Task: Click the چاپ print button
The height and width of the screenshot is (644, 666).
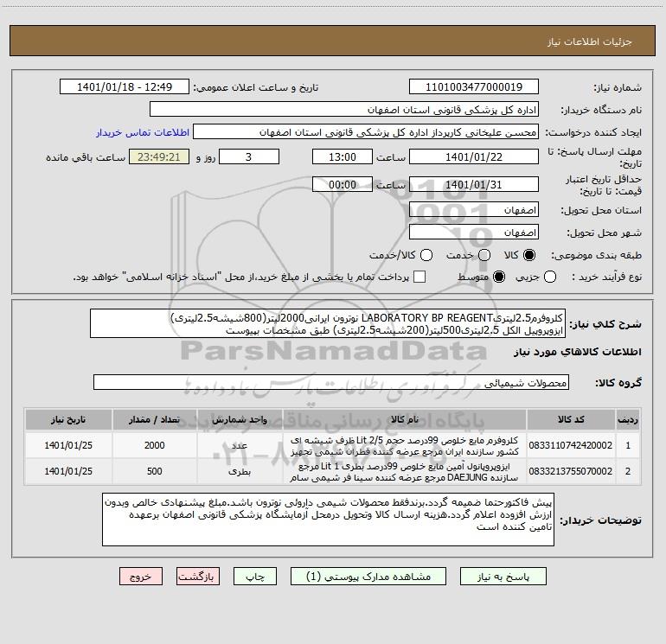Action: (255, 577)
